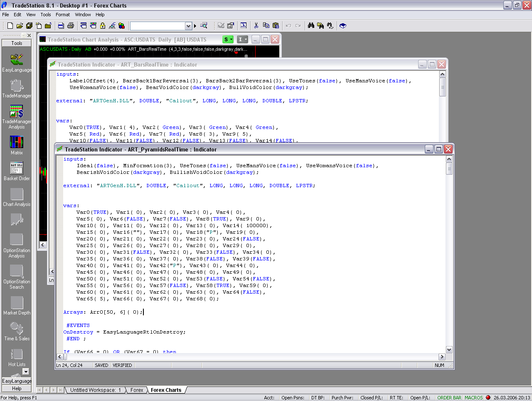Image resolution: width=532 pixels, height=401 pixels.
Task: Open the Format menu
Action: pos(63,15)
